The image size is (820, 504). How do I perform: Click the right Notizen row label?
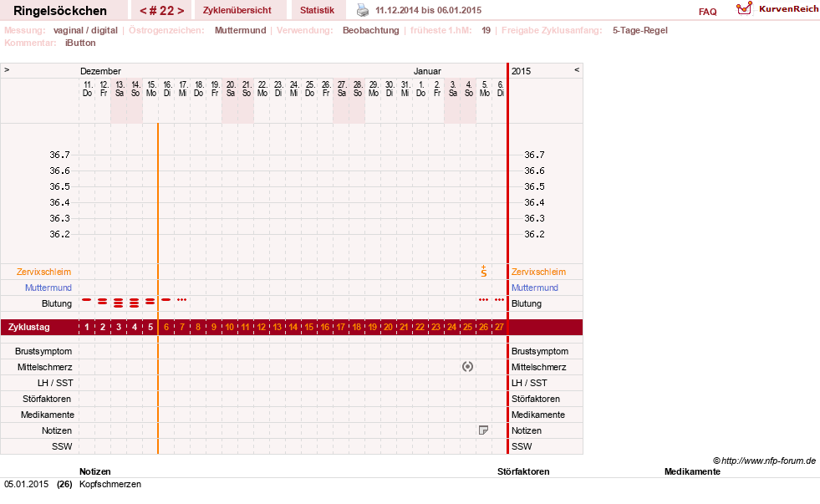(526, 430)
